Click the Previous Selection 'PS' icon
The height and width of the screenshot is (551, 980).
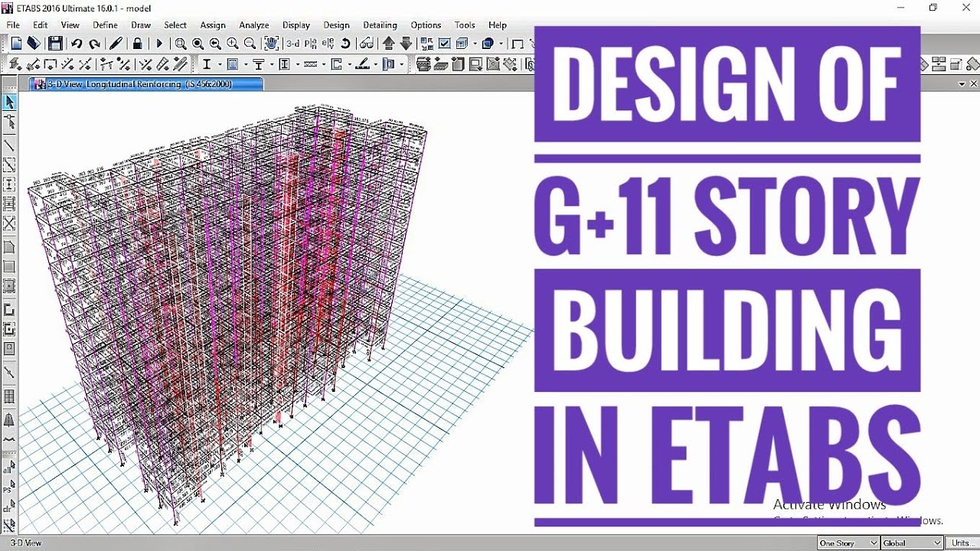[x=9, y=487]
